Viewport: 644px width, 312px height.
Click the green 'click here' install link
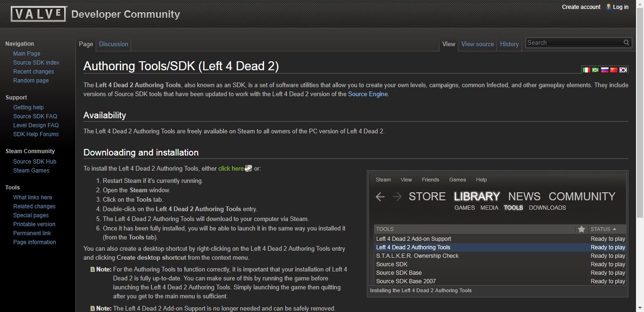[x=231, y=168]
